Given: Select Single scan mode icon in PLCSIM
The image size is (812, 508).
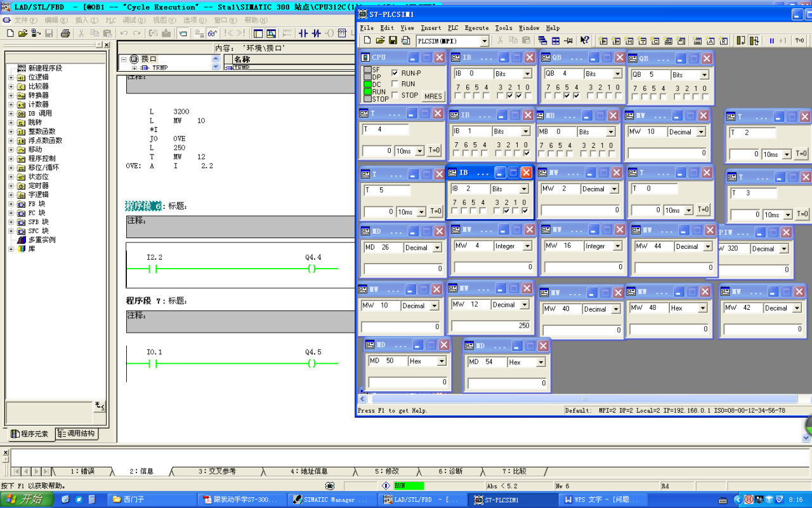Looking at the screenshot, I should (740, 41).
